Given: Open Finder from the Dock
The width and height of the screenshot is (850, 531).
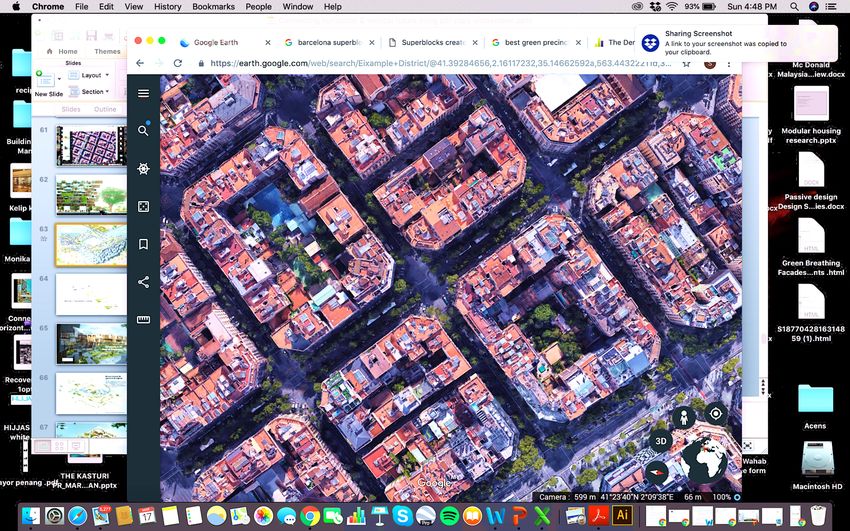Looking at the screenshot, I should click(31, 516).
